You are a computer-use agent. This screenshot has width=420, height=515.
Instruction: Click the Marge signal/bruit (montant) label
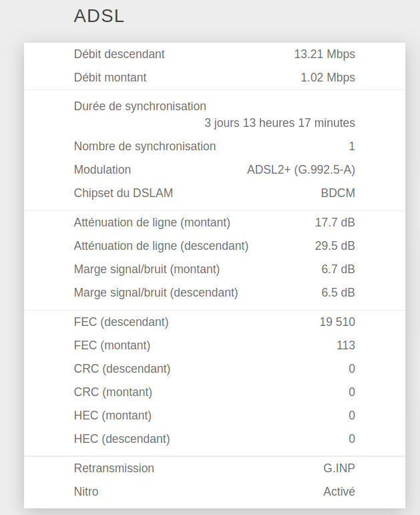pyautogui.click(x=147, y=269)
